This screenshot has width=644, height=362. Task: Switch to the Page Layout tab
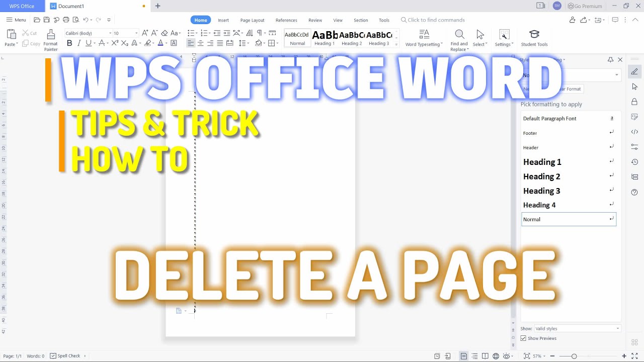(x=252, y=20)
